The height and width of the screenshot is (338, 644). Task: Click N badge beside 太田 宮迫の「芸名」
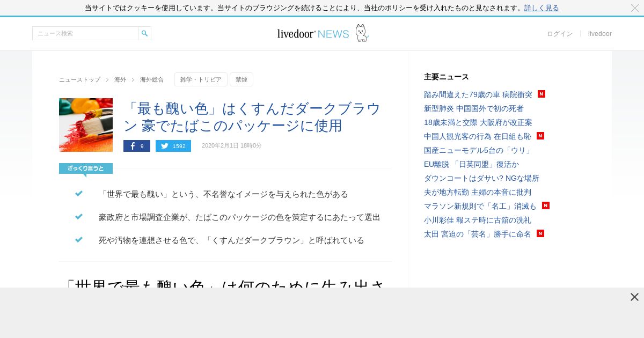(x=540, y=233)
